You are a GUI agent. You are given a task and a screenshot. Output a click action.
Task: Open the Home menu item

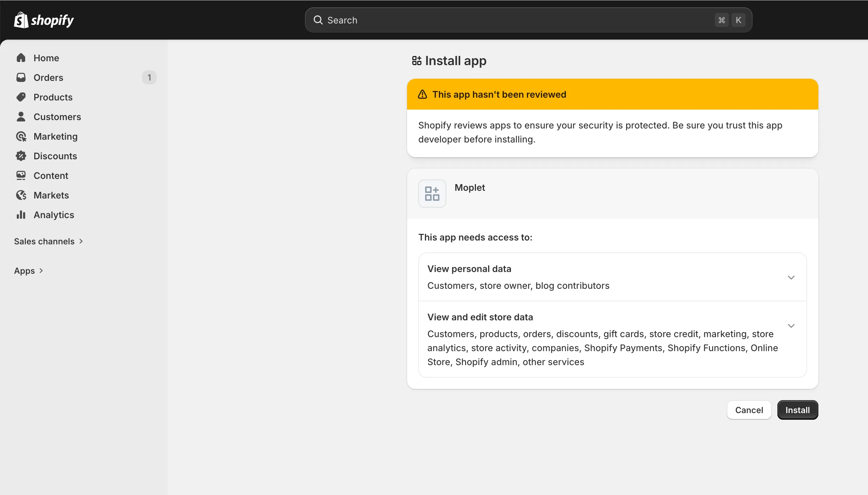84,58
